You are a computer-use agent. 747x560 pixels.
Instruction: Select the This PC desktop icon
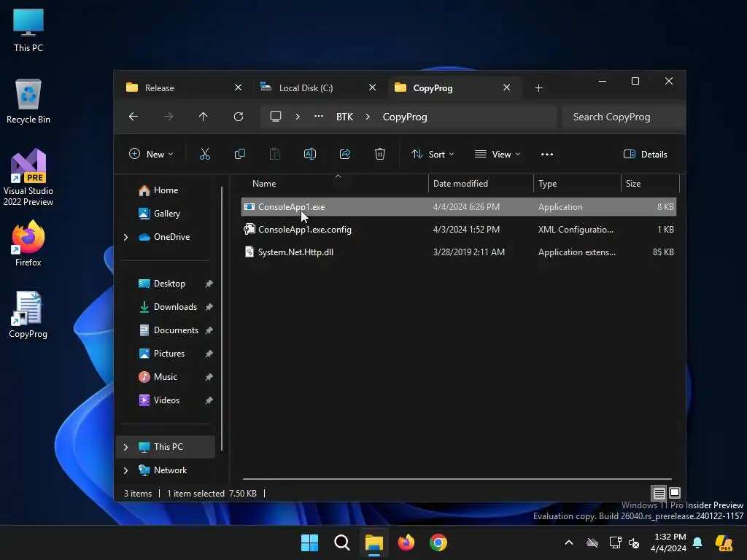(28, 30)
